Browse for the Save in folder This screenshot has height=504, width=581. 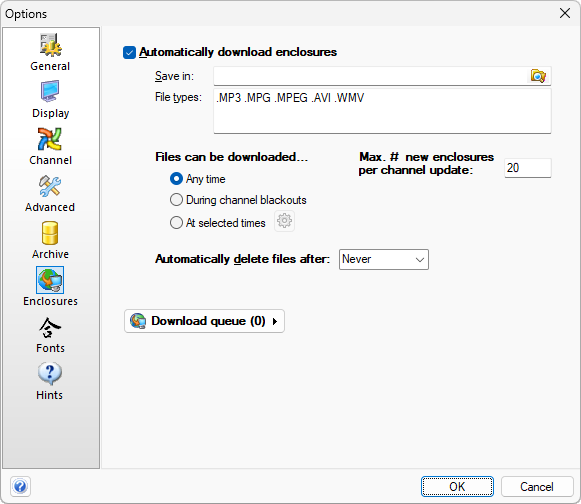point(538,76)
